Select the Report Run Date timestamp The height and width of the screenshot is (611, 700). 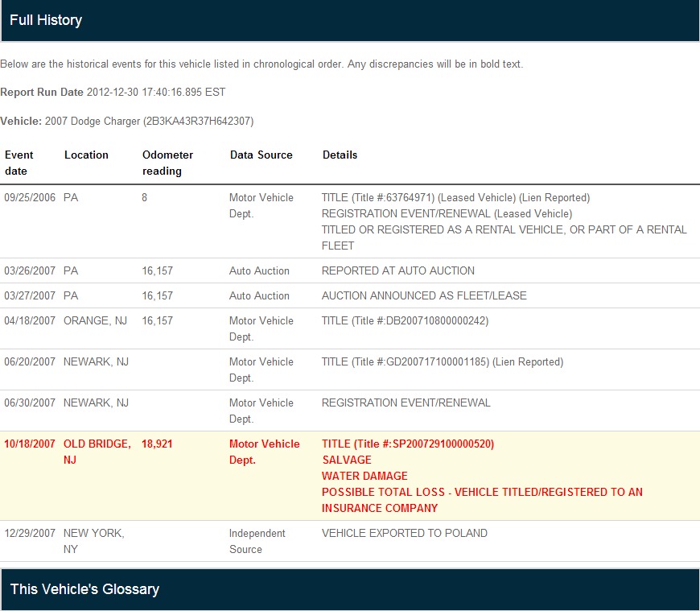point(156,92)
